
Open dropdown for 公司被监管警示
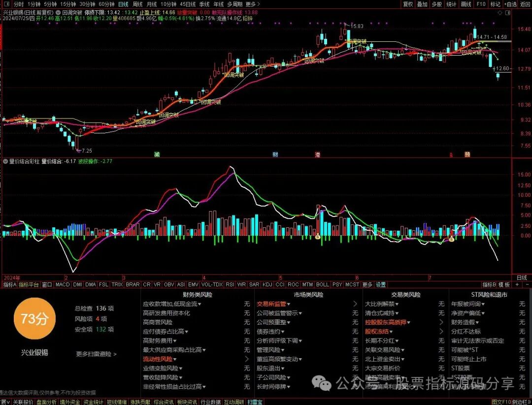tap(300, 313)
